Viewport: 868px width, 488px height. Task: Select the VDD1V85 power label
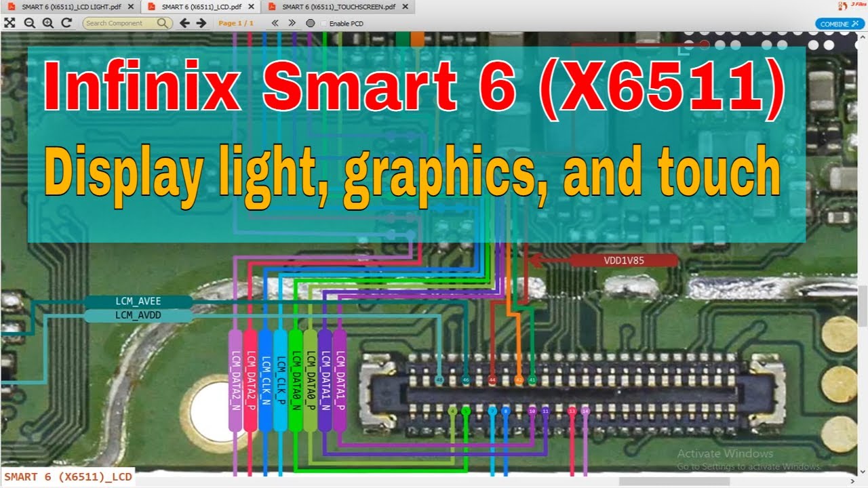click(x=623, y=260)
